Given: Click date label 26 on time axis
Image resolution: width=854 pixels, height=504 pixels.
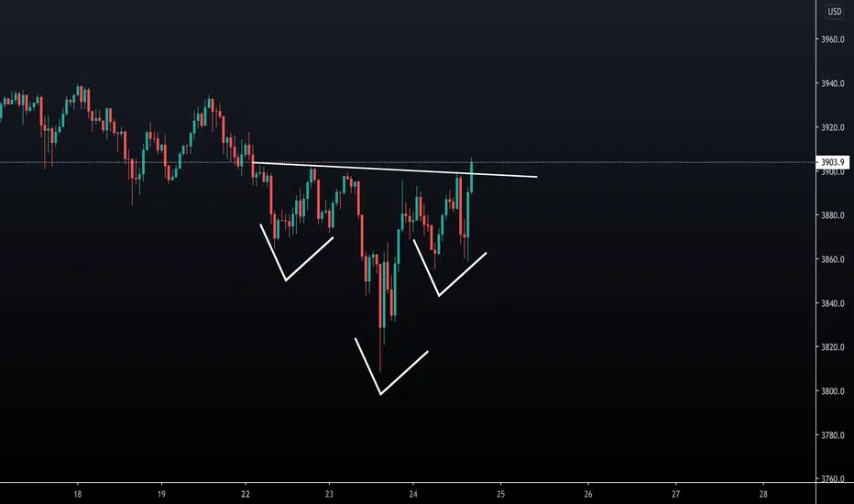Looking at the screenshot, I should coord(588,494).
